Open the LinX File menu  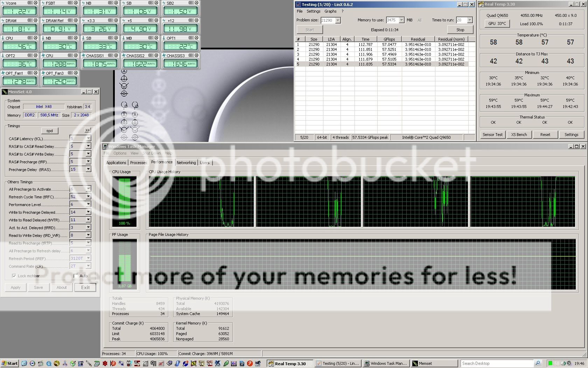(x=300, y=11)
